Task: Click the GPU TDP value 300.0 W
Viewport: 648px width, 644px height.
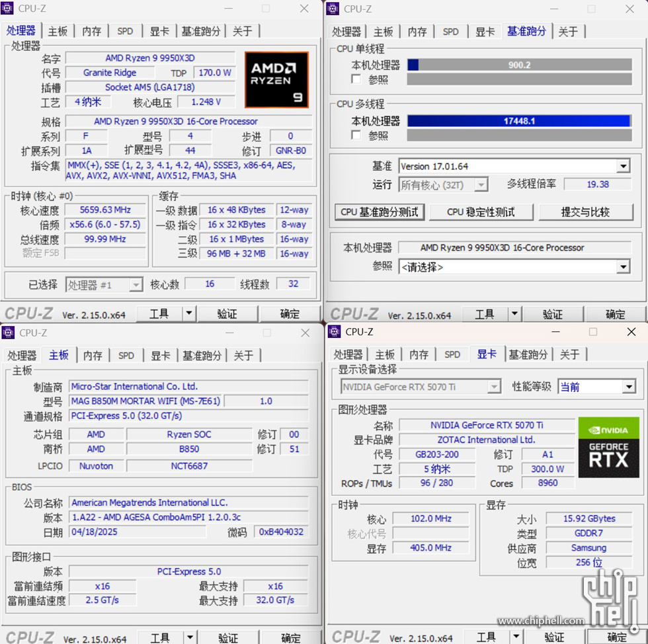Action: pyautogui.click(x=547, y=469)
